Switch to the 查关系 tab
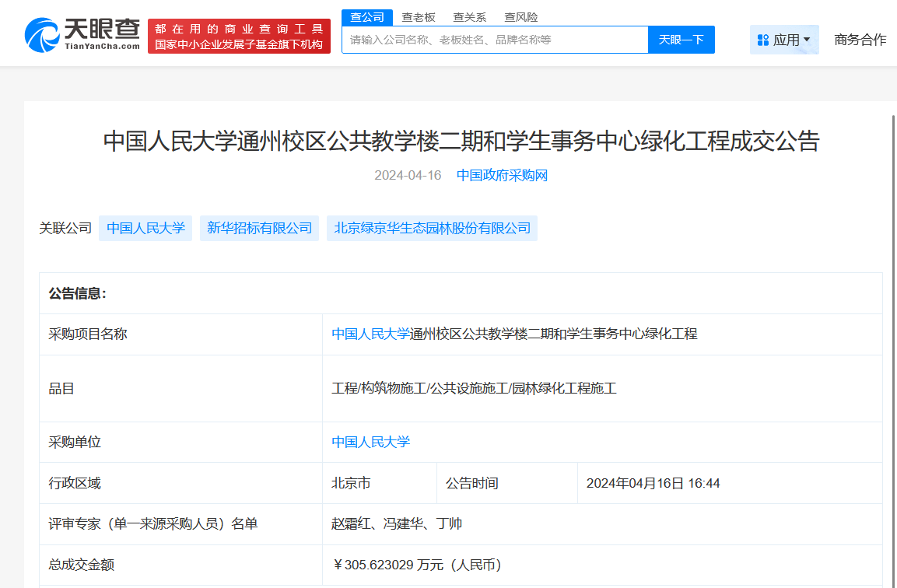This screenshot has width=897, height=588. click(x=469, y=17)
